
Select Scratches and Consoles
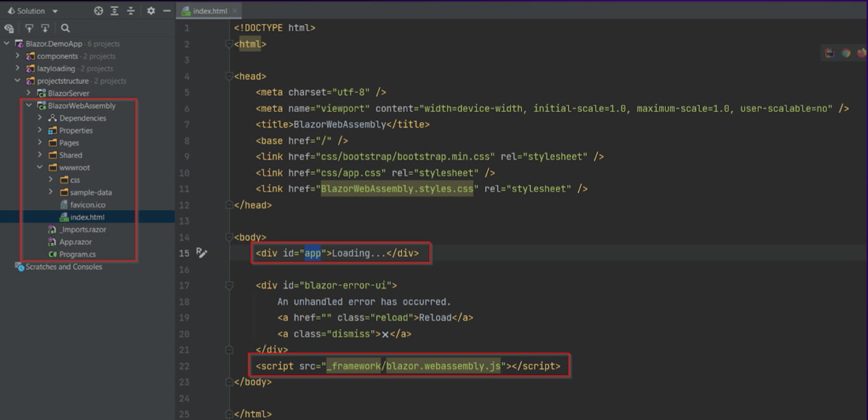64,267
